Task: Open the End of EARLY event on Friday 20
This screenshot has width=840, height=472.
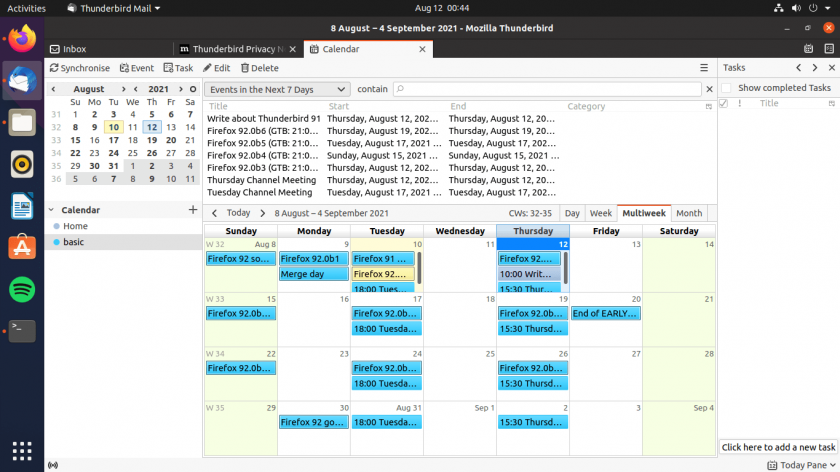Action: click(605, 313)
